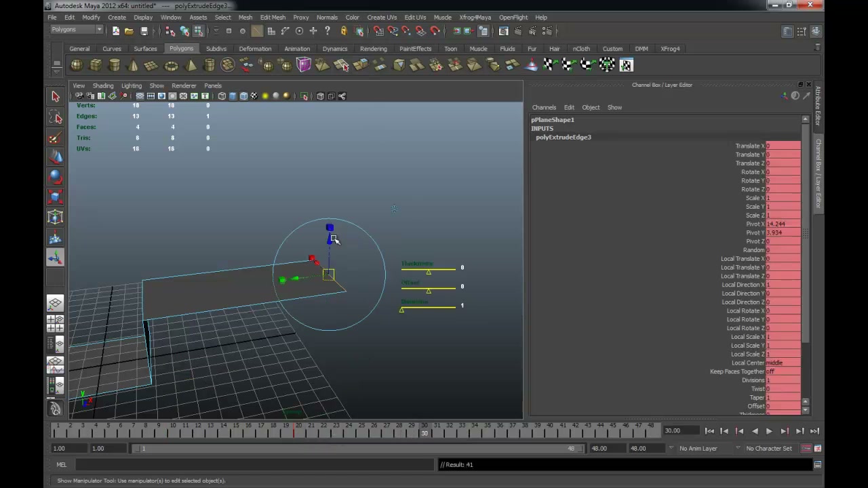Pick the Paint Selection tool
Viewport: 868px width, 488px height.
[56, 138]
